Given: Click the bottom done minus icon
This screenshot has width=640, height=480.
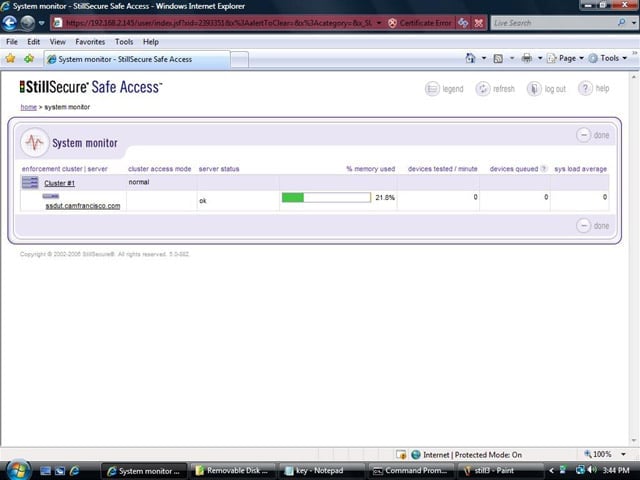Looking at the screenshot, I should 583,225.
